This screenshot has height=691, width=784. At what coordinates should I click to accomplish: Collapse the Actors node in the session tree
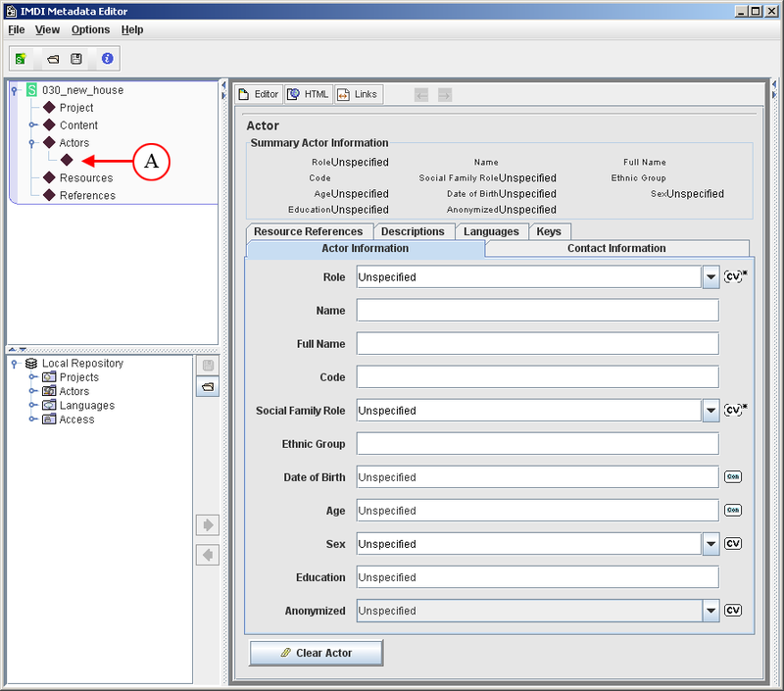pos(32,143)
